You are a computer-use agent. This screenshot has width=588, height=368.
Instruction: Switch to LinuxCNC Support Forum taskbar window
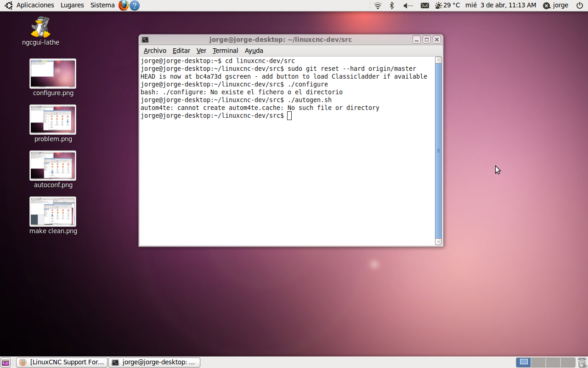(62, 362)
